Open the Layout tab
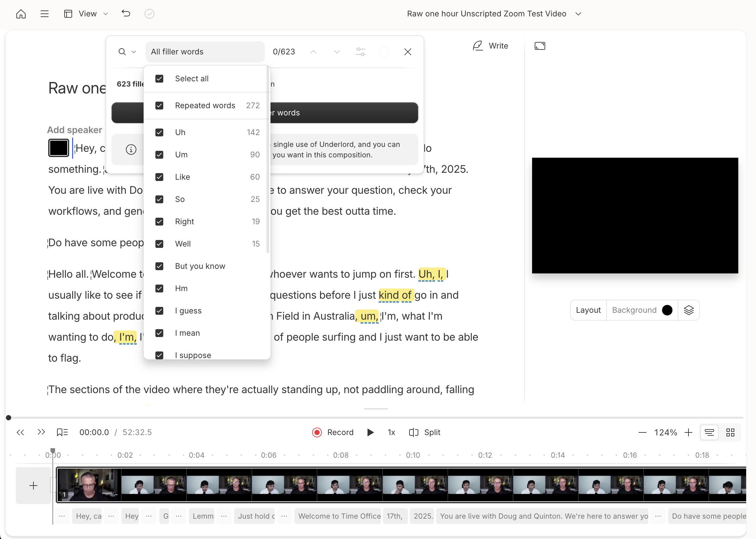Screen dimensions: 756x539 click(x=588, y=310)
